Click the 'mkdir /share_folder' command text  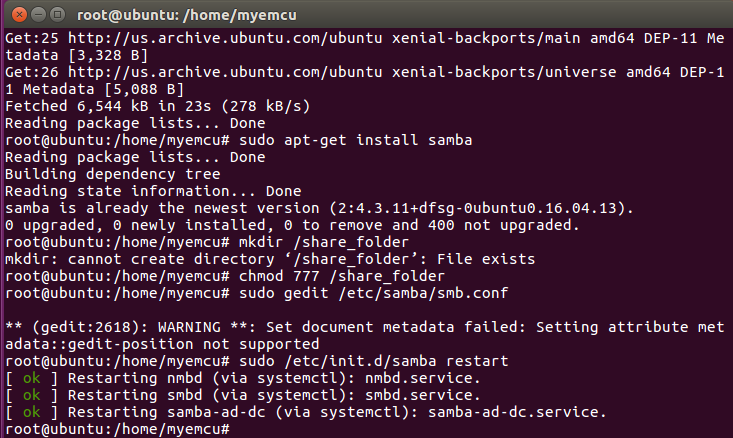tap(323, 242)
